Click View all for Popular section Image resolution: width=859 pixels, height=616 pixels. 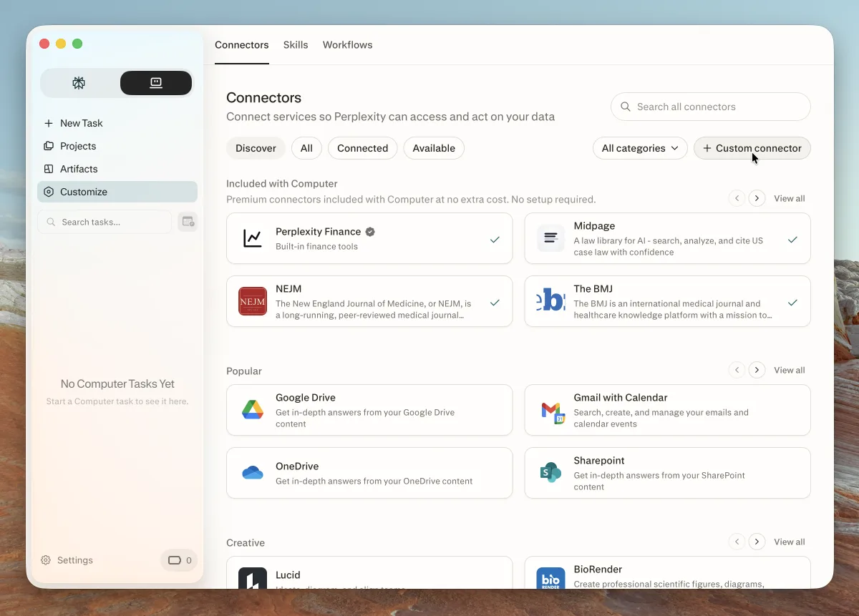pos(790,370)
